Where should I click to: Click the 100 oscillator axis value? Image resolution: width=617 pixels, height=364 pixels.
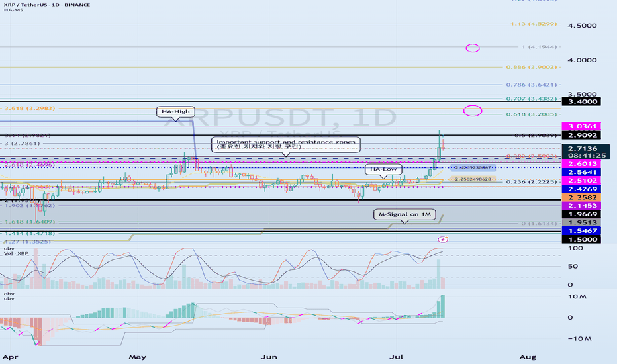point(575,248)
